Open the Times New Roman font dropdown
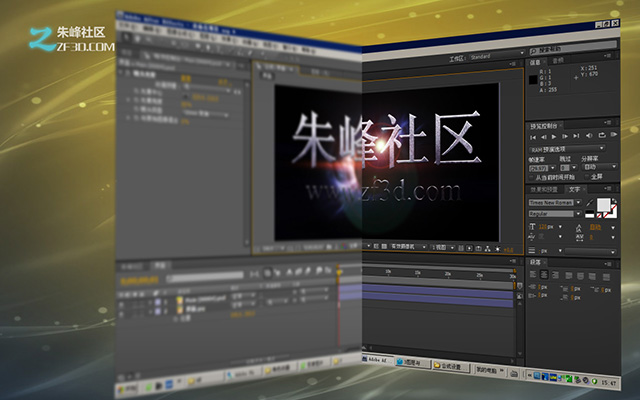 click(578, 202)
